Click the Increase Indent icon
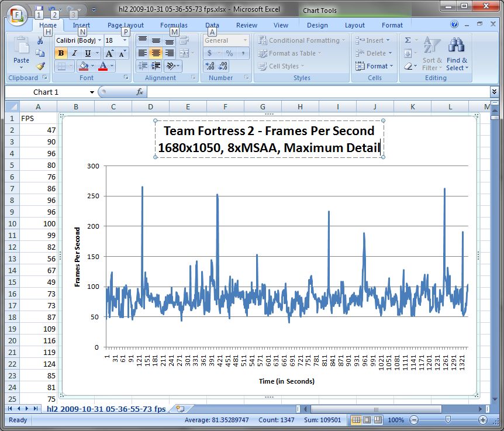 (x=156, y=66)
